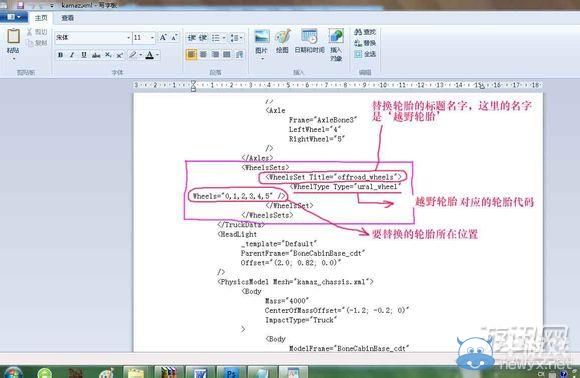Open Photoshop from the taskbar
Viewport: 580px width, 378px height.
pyautogui.click(x=231, y=372)
